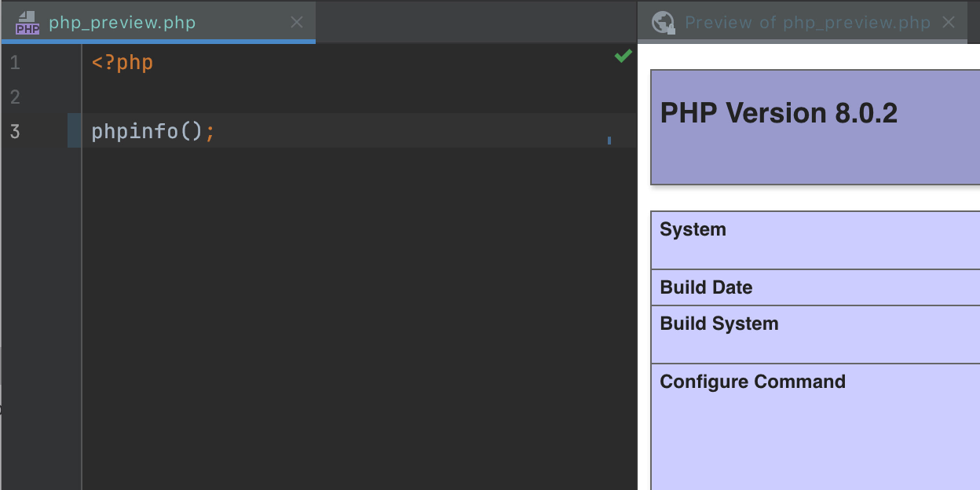Select the Build Date row label
This screenshot has width=980, height=490.
(x=706, y=287)
